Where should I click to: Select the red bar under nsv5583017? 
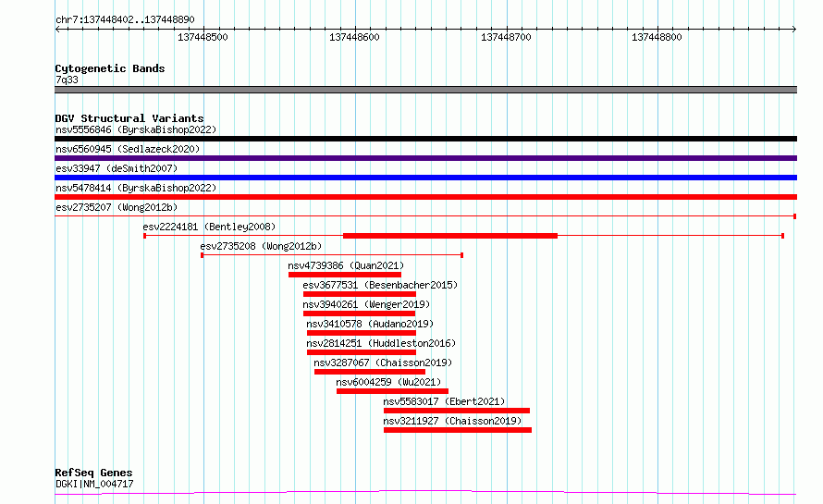457,411
